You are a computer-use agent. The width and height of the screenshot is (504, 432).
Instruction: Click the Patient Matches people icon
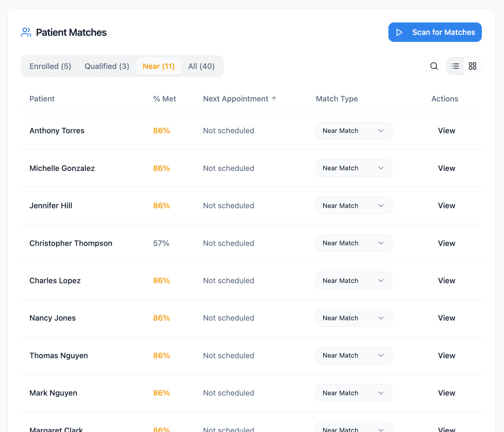pos(26,32)
